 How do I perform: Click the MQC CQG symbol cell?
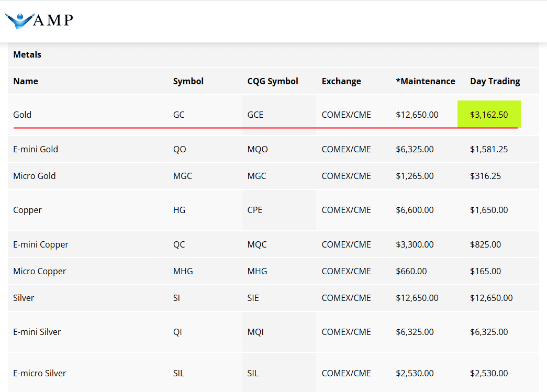[x=257, y=244]
